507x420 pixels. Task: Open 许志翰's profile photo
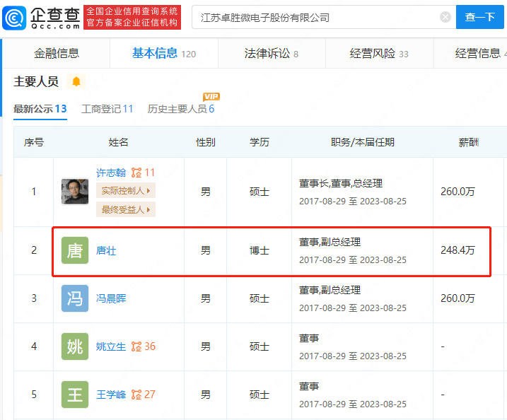coord(75,192)
